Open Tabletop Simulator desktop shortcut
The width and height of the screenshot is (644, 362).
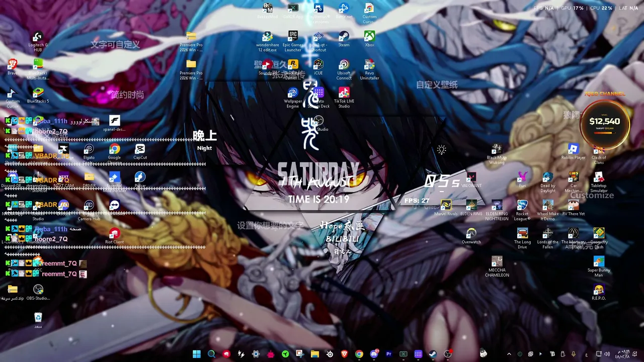point(599,183)
